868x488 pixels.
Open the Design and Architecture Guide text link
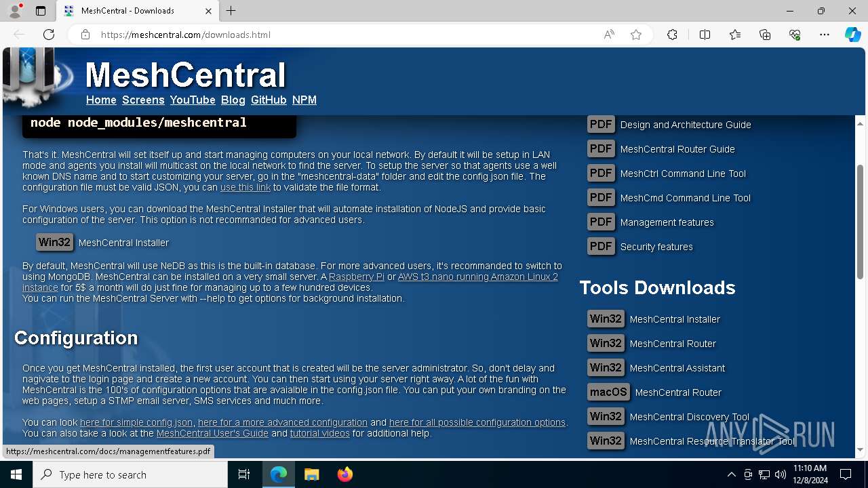pos(686,125)
